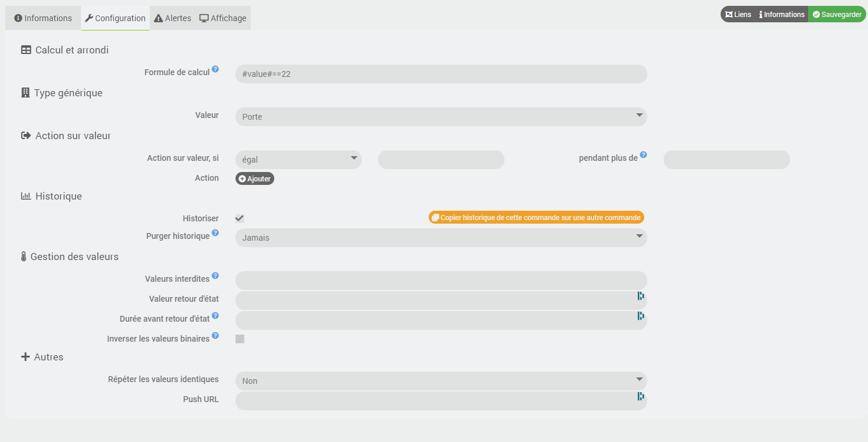Click the Ajouter action button
The image size is (868, 442).
(255, 178)
